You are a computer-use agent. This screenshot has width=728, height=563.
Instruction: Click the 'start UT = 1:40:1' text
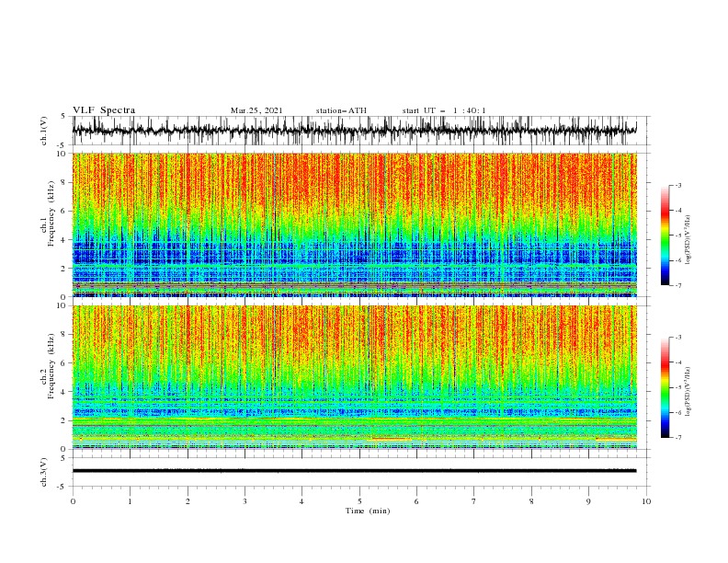[444, 110]
